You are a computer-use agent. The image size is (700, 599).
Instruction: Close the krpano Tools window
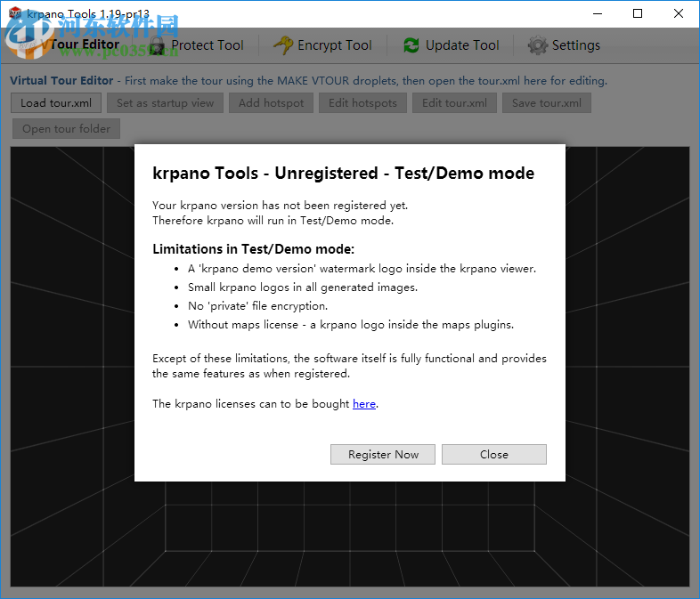coord(679,13)
